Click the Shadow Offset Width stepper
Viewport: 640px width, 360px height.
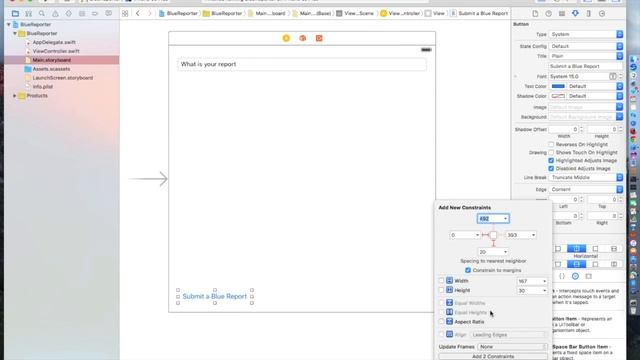[x=582, y=129]
